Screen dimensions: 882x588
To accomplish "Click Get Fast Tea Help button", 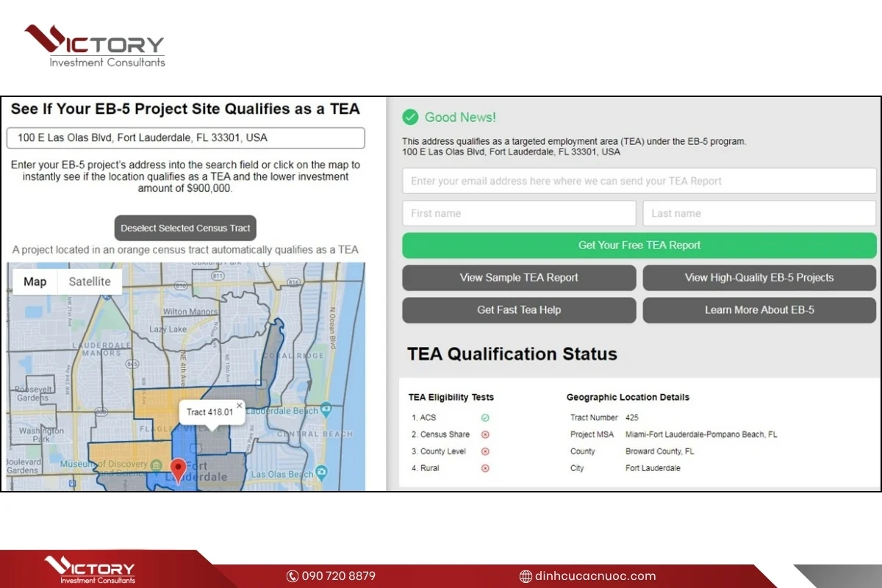I will [519, 310].
